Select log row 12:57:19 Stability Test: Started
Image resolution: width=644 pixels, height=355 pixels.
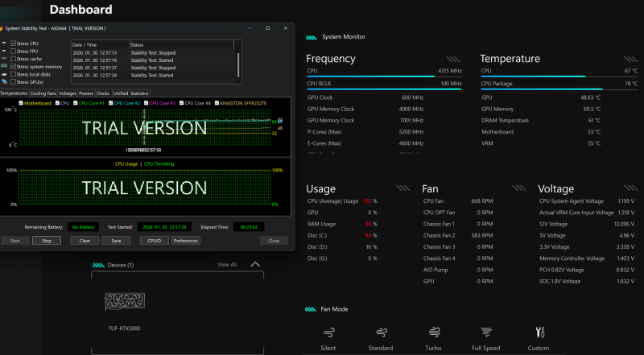(153, 60)
